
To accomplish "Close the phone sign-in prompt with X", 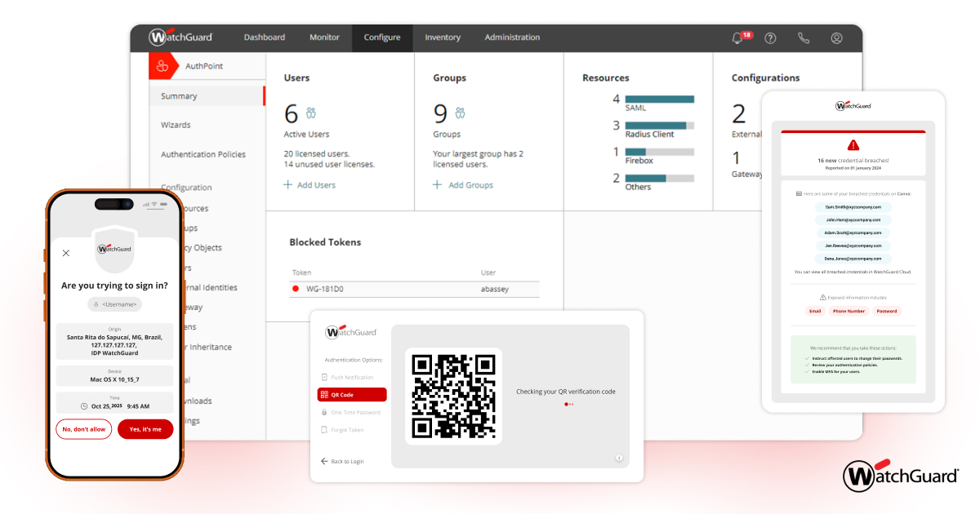I will click(x=66, y=253).
